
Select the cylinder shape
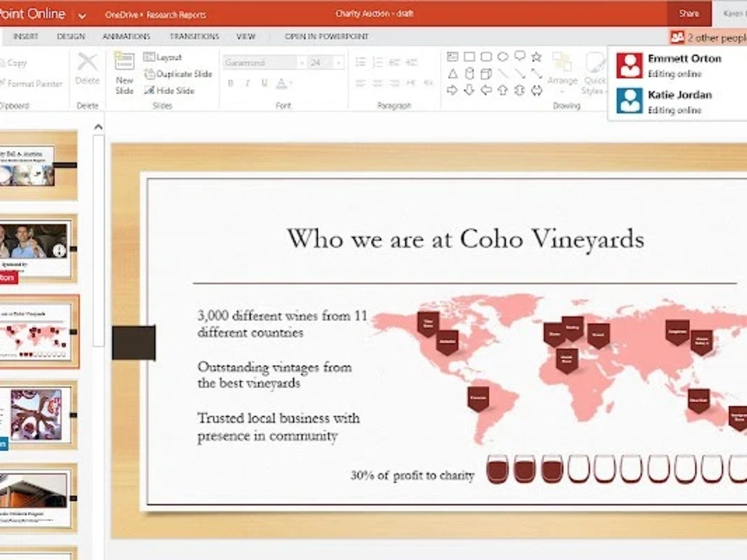[469, 74]
